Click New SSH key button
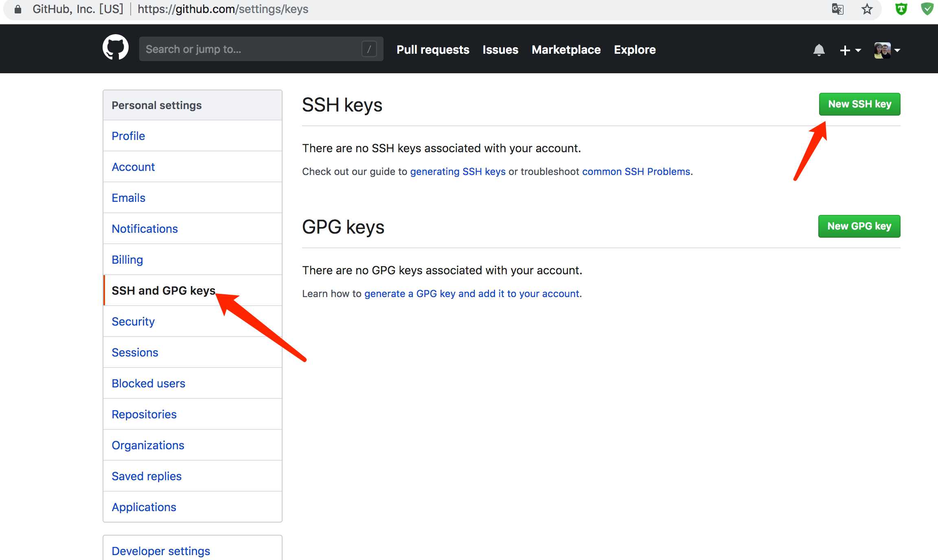 (859, 104)
